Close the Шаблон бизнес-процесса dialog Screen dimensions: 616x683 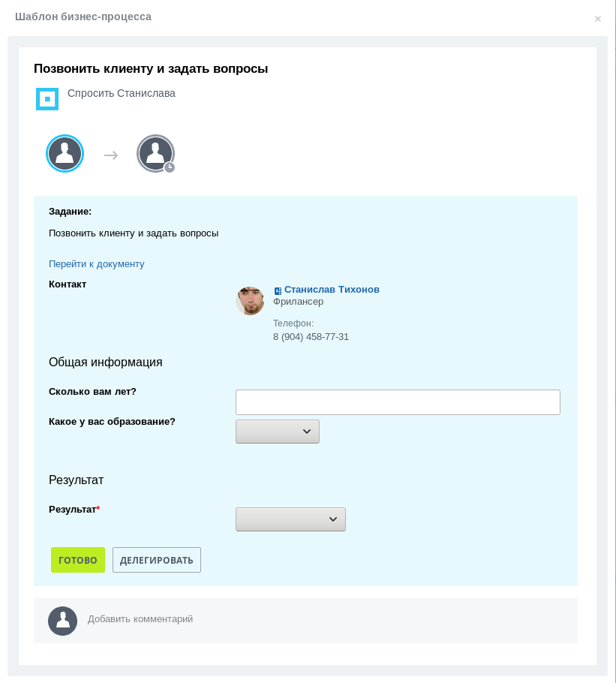click(598, 19)
